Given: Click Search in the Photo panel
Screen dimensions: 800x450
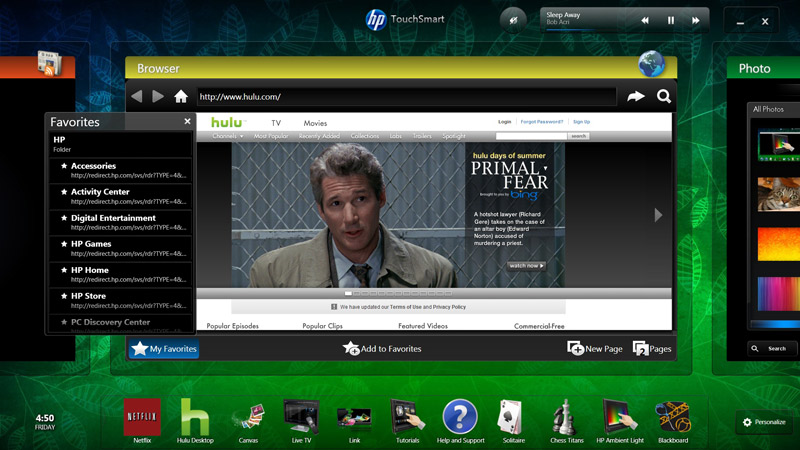Looking at the screenshot, I should (x=772, y=348).
